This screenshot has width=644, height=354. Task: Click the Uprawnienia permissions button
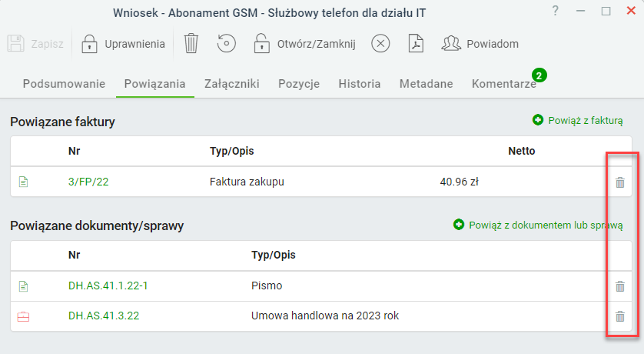123,44
